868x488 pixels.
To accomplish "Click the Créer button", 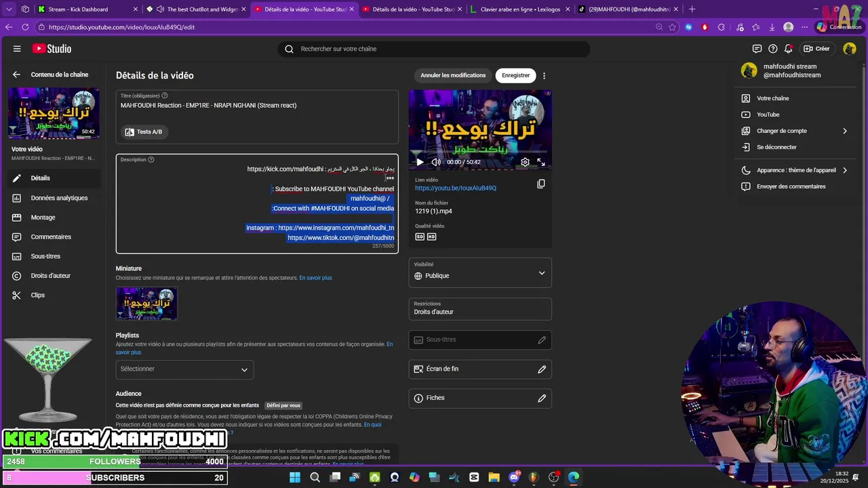I will 816,49.
